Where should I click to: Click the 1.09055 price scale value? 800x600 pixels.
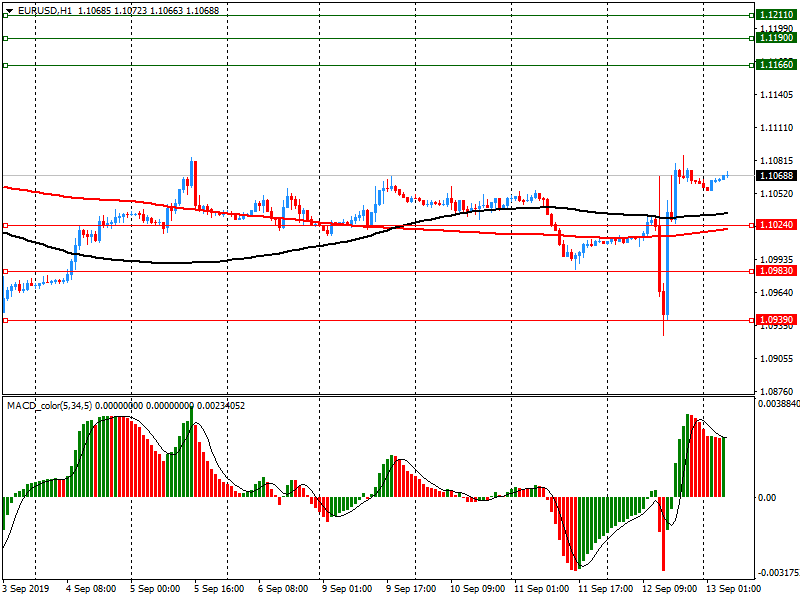[777, 359]
